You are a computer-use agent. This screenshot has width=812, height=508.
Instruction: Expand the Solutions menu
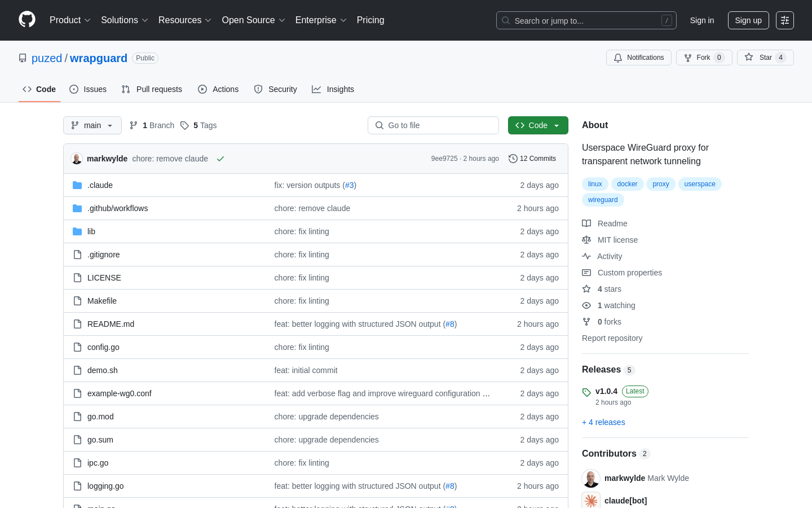pos(125,20)
